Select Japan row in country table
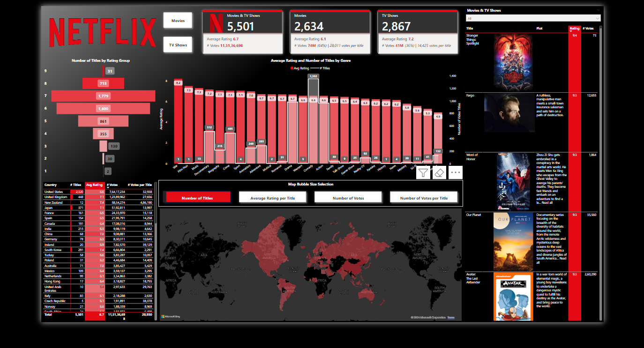This screenshot has height=348, width=644. (x=98, y=208)
